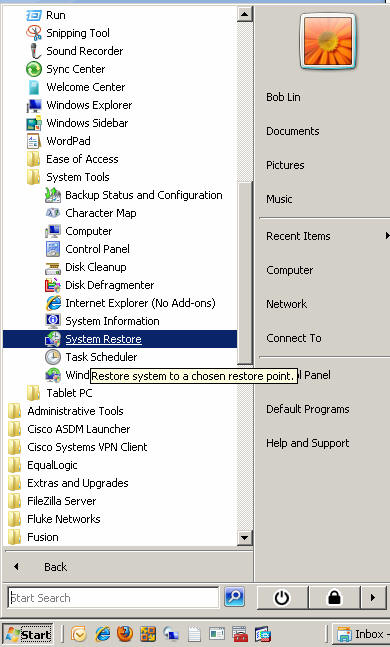This screenshot has height=647, width=390.
Task: Open the Control Panel icon in System Tools
Action: point(53,249)
